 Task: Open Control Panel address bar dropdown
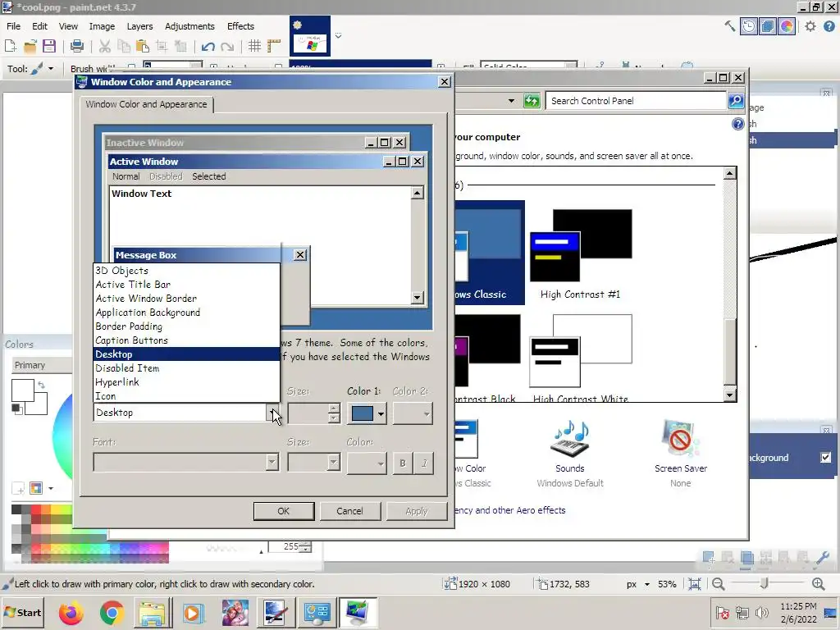tap(511, 101)
